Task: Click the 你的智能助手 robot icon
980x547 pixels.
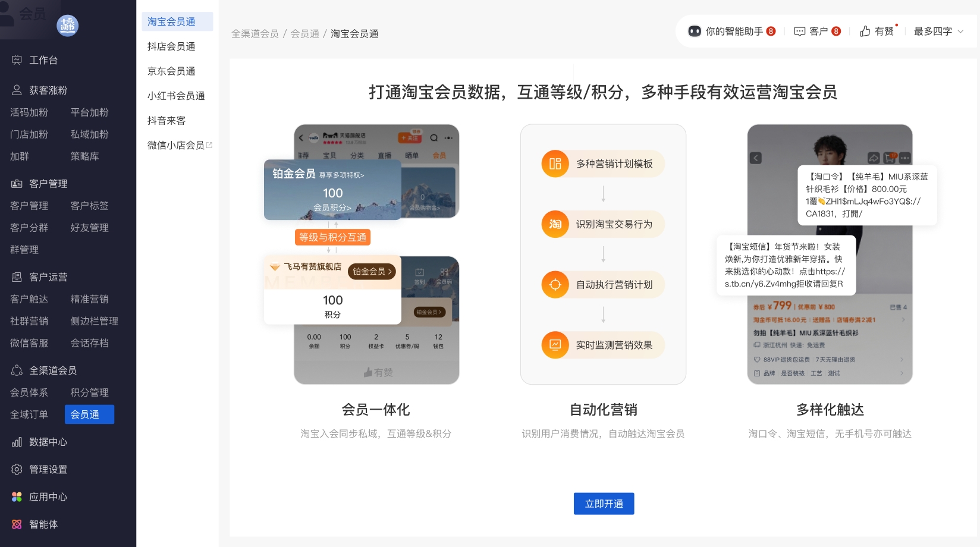Action: tap(694, 32)
